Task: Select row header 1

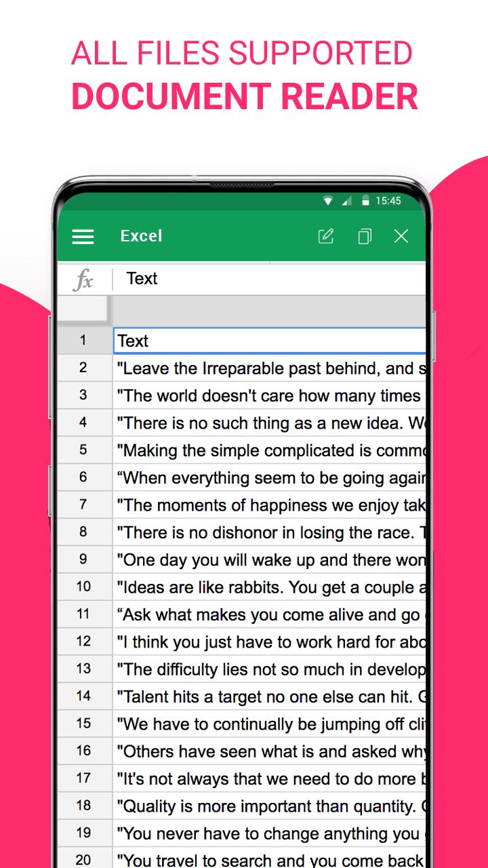Action: point(84,340)
